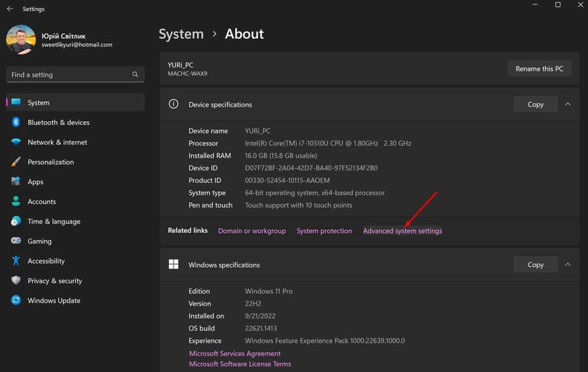Click the Device specifications info icon
The height and width of the screenshot is (372, 588).
(x=173, y=104)
